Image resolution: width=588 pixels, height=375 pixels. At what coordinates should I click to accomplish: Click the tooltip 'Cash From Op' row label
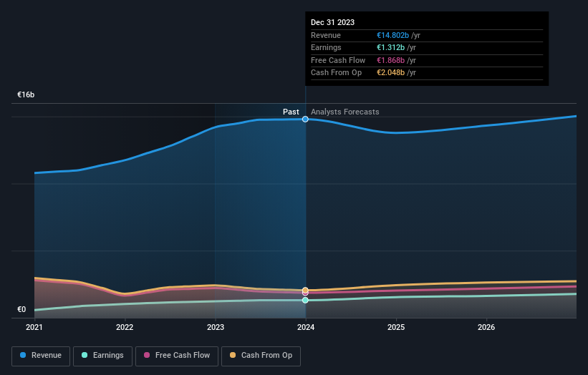point(337,73)
